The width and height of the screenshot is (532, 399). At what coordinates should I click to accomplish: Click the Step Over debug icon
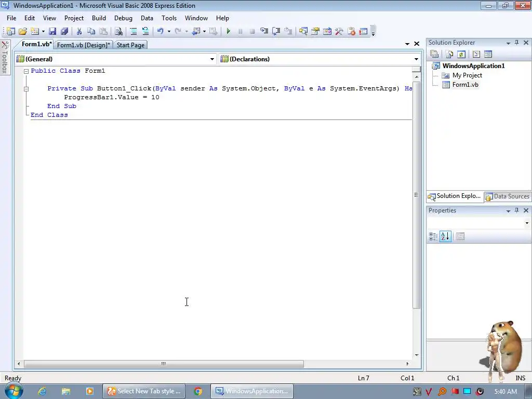coord(276,31)
